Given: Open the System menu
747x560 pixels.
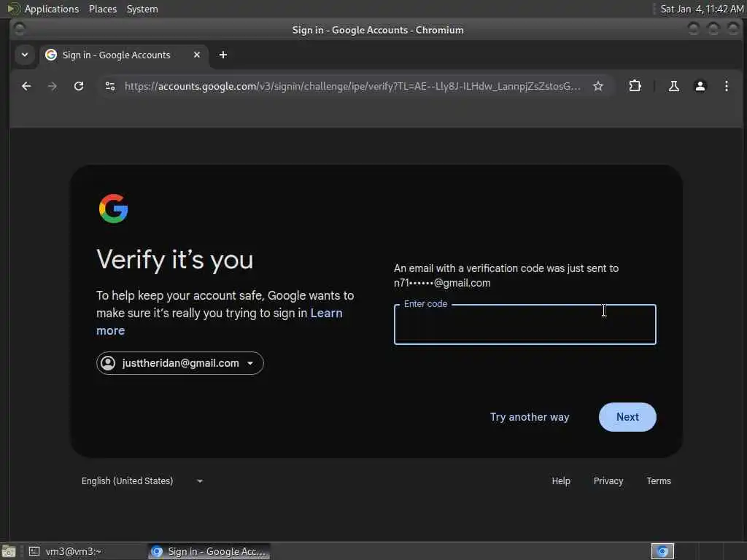Looking at the screenshot, I should tap(142, 9).
